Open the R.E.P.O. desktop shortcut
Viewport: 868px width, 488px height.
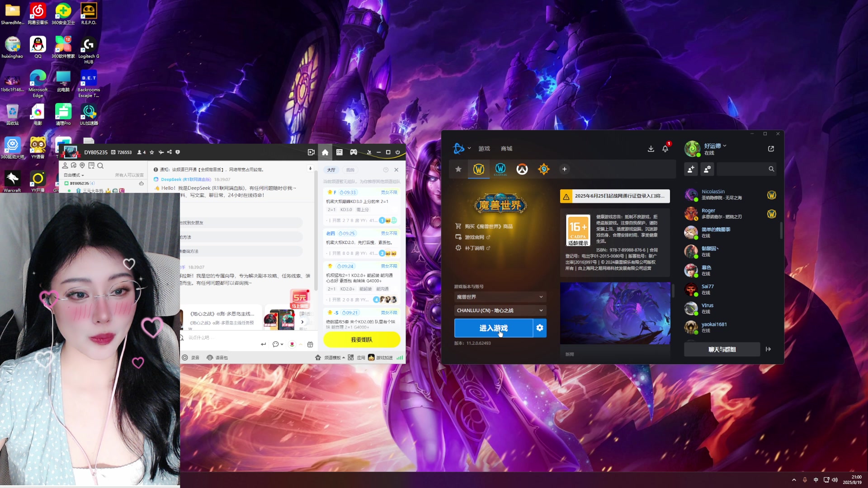pyautogui.click(x=89, y=14)
